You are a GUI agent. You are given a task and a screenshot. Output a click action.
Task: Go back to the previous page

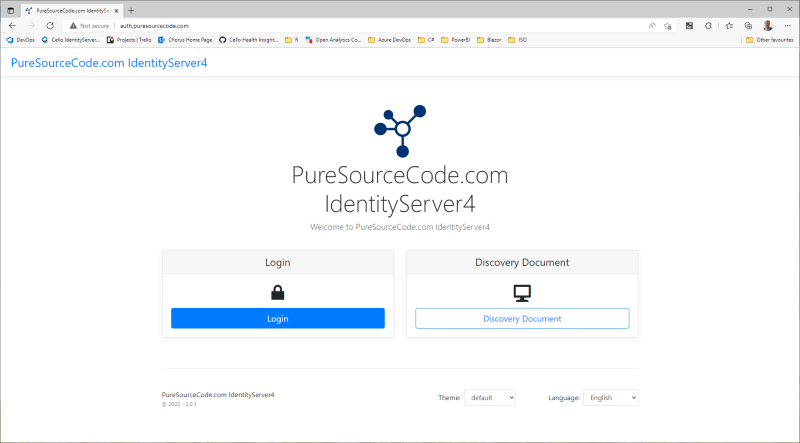point(12,26)
